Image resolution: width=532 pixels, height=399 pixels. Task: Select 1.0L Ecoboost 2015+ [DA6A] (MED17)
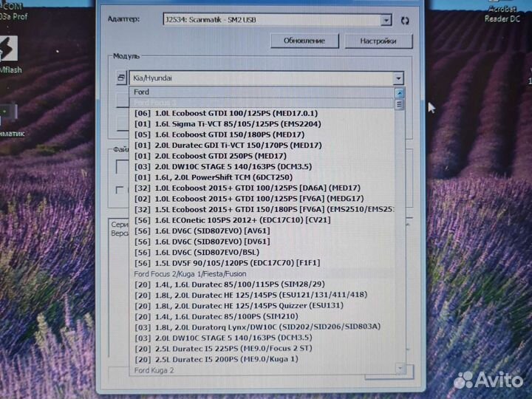point(262,188)
